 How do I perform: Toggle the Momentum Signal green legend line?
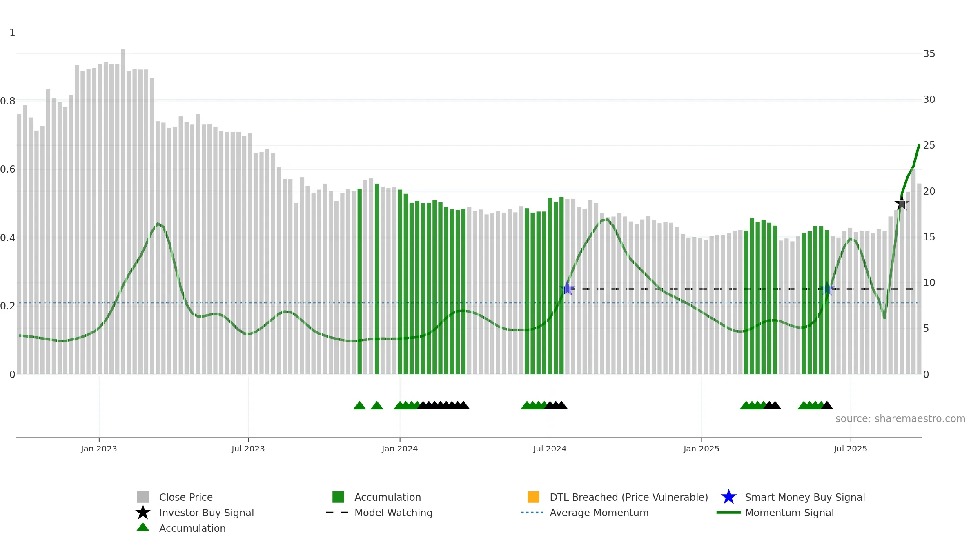(728, 513)
